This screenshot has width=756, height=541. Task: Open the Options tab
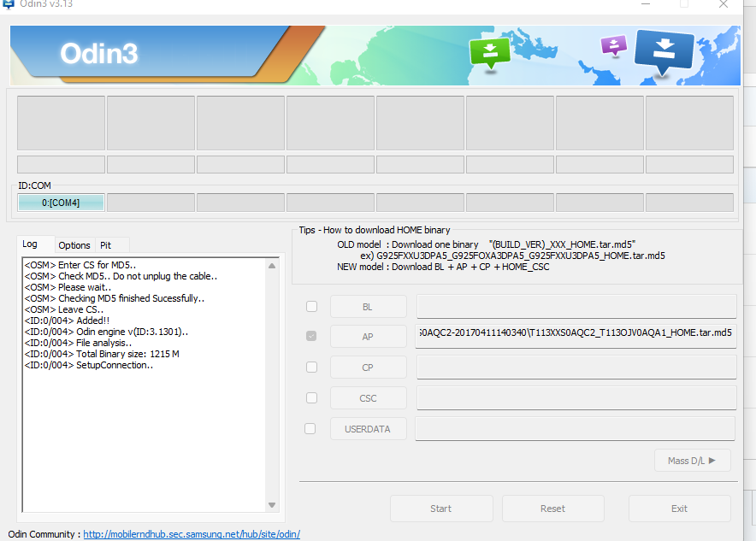click(74, 245)
